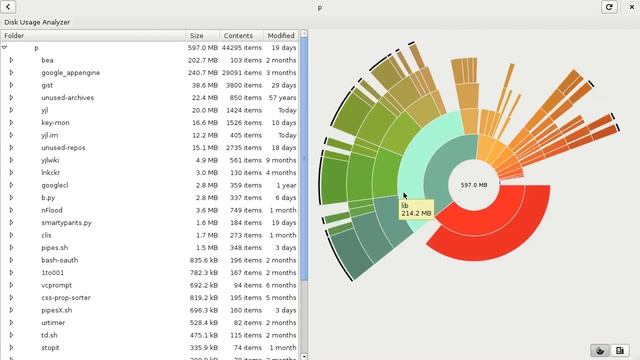The image size is (640, 360).
Task: Expand the gist folder
Action: (11, 85)
